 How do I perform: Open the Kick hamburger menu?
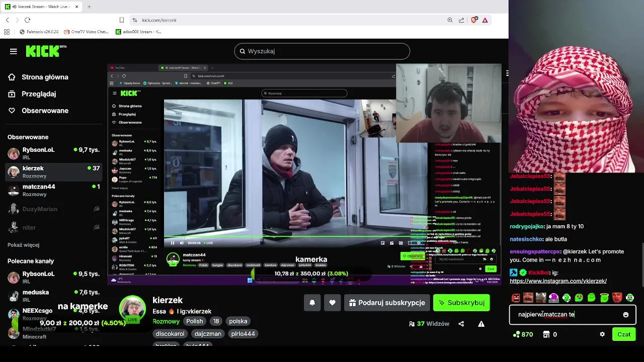tap(14, 51)
